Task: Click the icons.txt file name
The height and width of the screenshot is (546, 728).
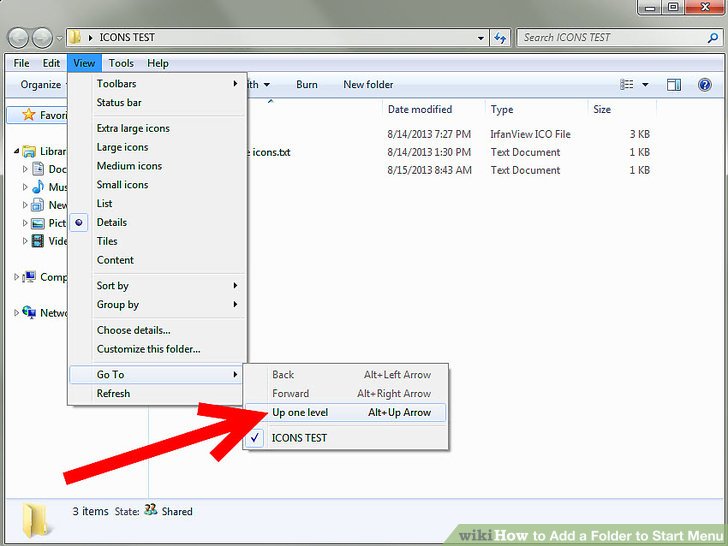Action: pyautogui.click(x=271, y=152)
